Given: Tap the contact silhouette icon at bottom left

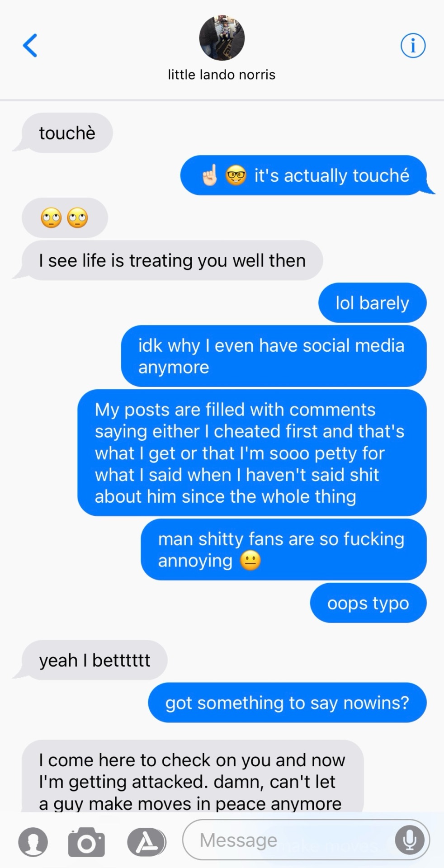Looking at the screenshot, I should click(x=33, y=842).
